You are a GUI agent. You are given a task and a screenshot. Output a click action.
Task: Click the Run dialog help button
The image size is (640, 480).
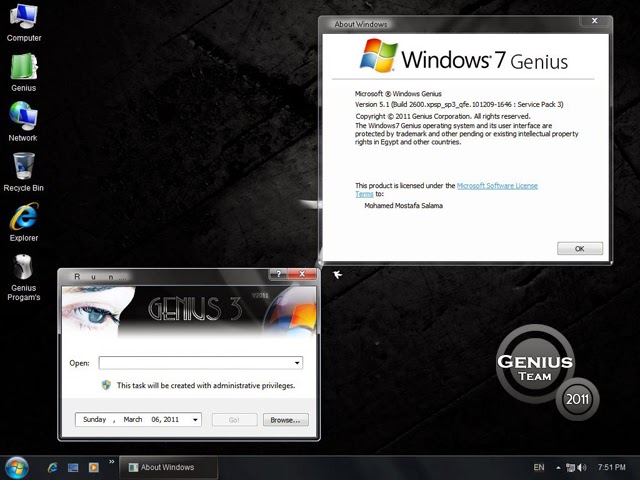point(279,274)
